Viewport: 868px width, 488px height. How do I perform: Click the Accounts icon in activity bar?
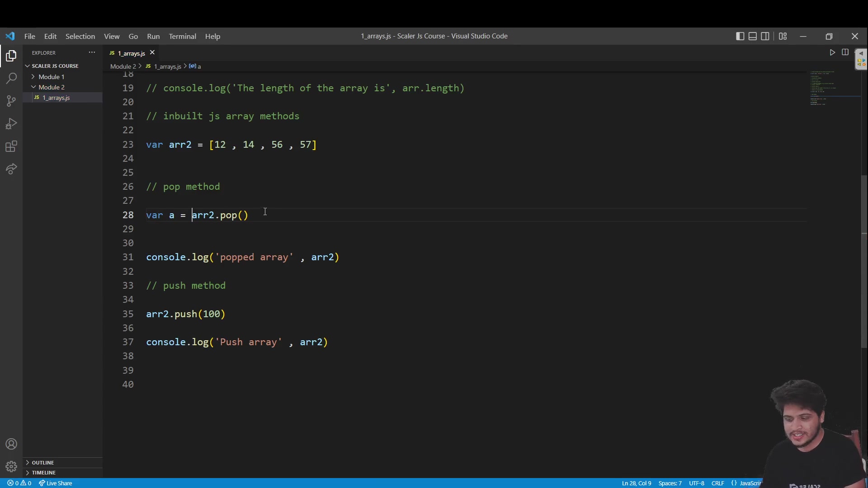click(11, 444)
